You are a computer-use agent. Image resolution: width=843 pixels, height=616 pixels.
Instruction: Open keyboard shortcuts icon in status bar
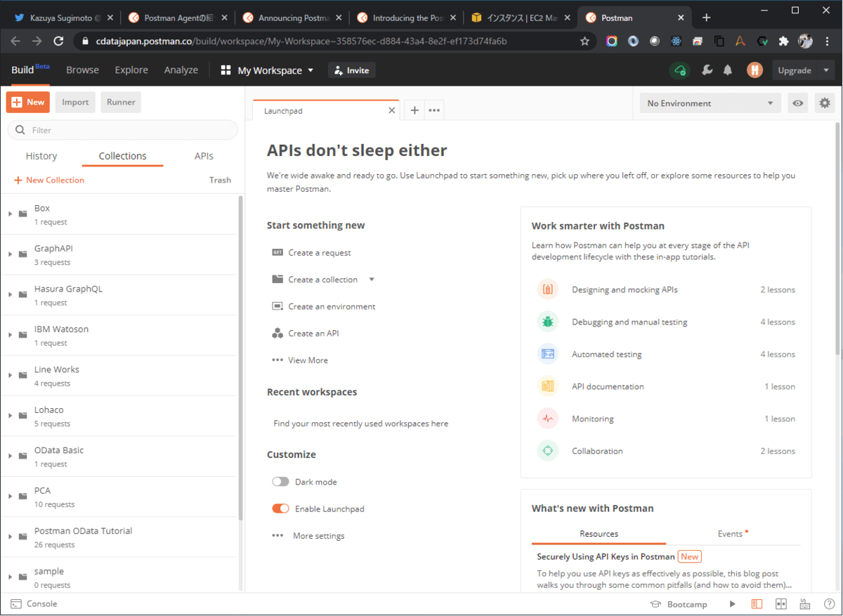click(804, 604)
